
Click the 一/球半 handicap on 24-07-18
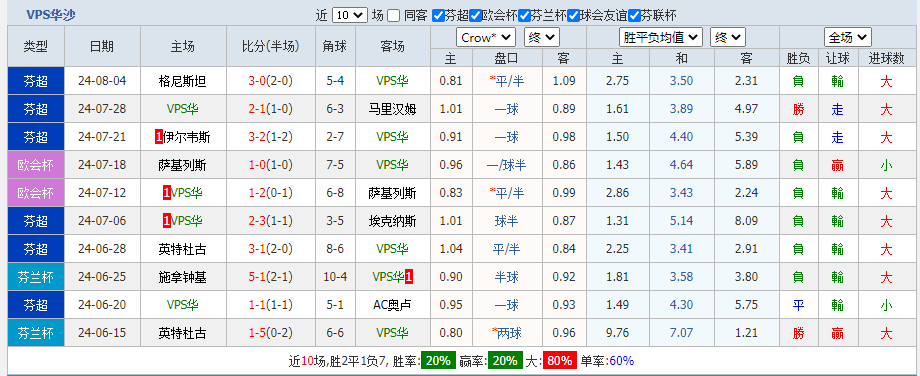click(x=507, y=165)
